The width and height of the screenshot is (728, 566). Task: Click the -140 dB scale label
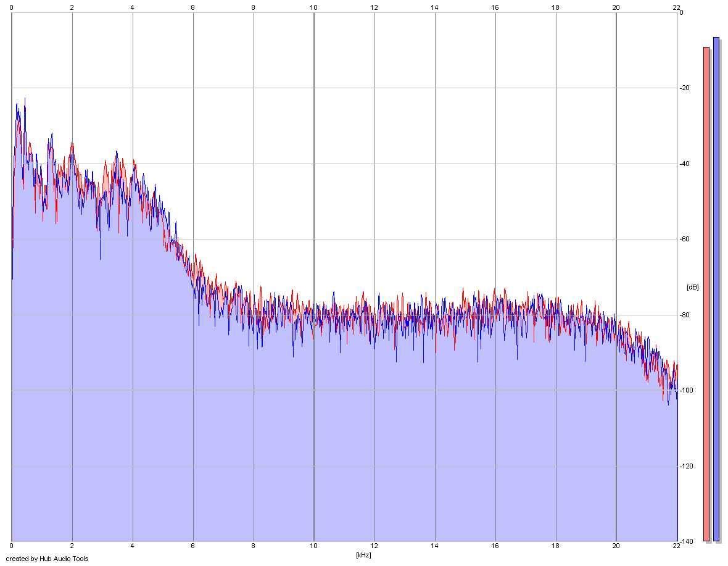click(x=686, y=541)
